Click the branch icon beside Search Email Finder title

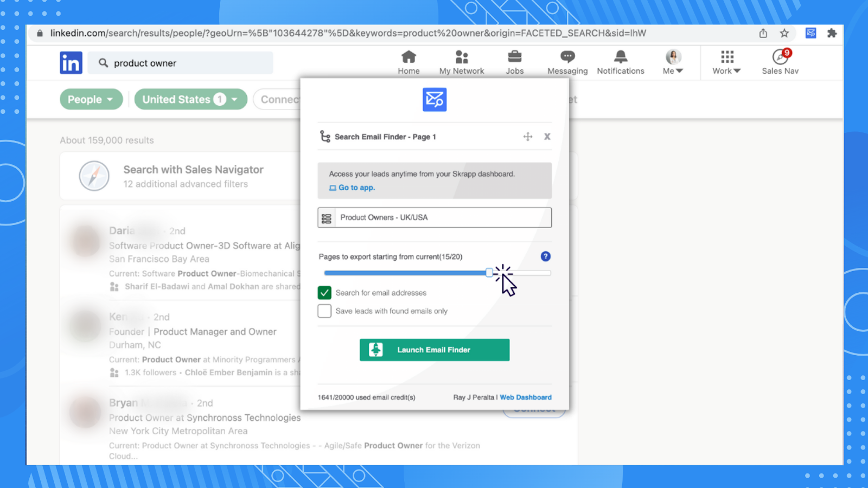coord(325,137)
